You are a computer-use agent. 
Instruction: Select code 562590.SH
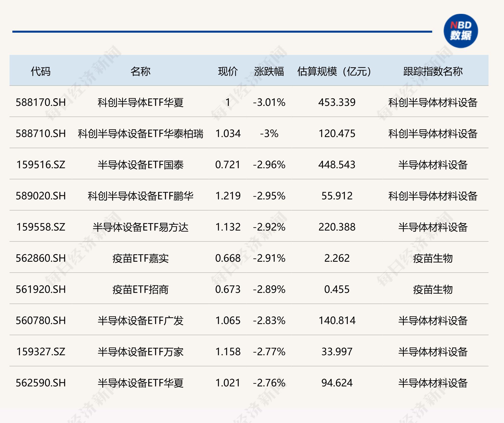41,383
